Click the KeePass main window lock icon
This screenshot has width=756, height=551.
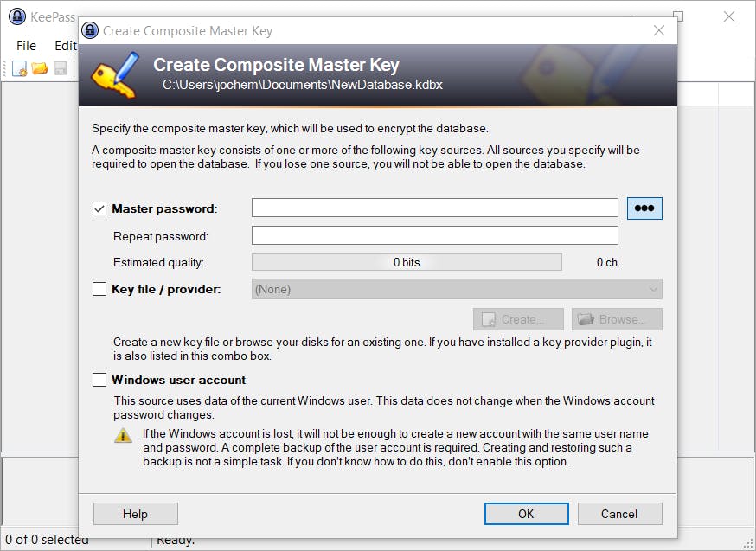click(x=16, y=17)
